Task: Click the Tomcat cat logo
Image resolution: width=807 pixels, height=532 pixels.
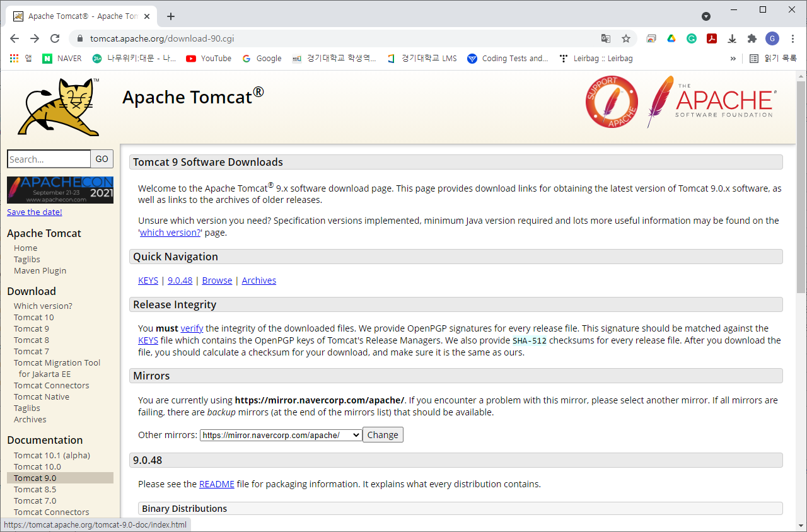Action: [x=59, y=107]
